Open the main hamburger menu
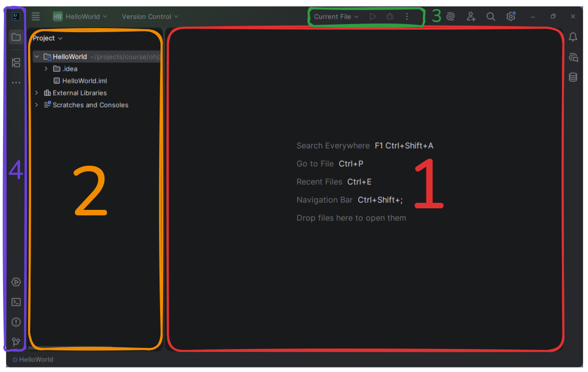This screenshot has width=588, height=372. point(36,17)
